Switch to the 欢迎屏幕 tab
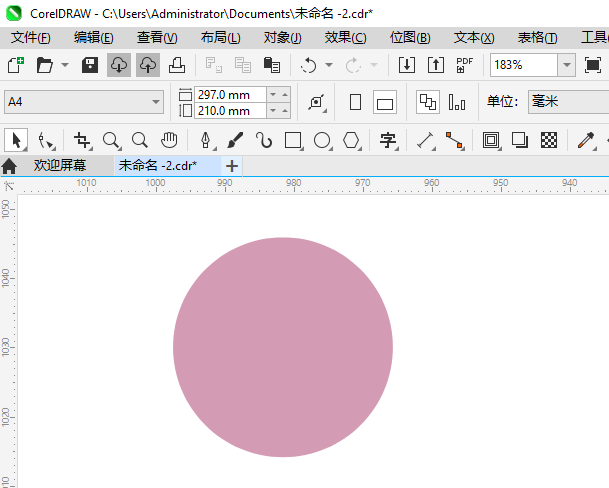The width and height of the screenshot is (609, 488). pyautogui.click(x=59, y=166)
